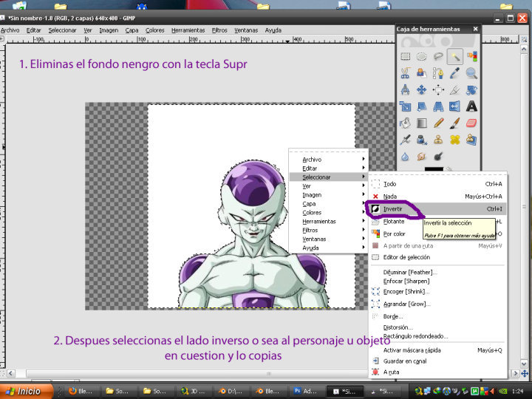Click the Inicio start button
The image size is (532, 399).
click(27, 391)
